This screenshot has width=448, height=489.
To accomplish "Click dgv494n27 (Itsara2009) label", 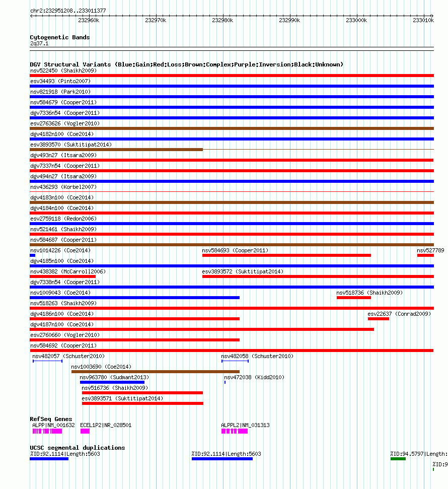I will coord(63,177).
